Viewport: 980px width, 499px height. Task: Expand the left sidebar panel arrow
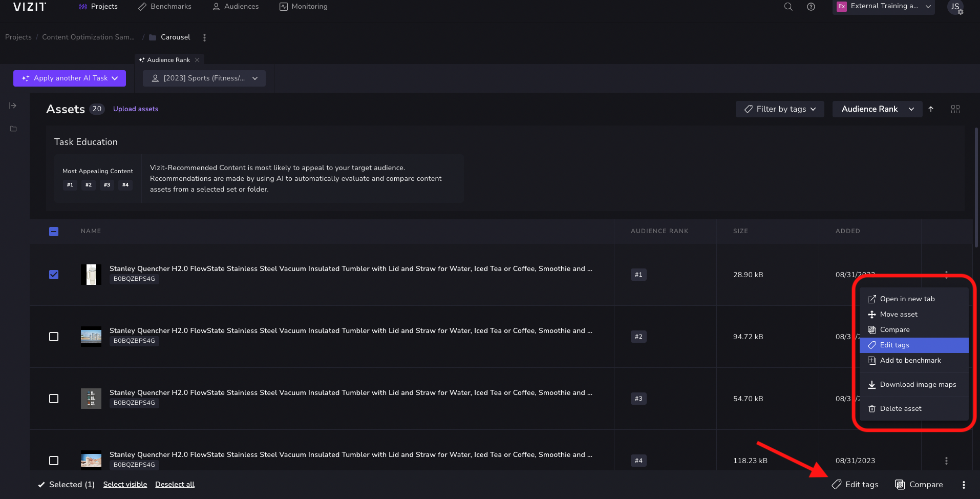coord(13,106)
